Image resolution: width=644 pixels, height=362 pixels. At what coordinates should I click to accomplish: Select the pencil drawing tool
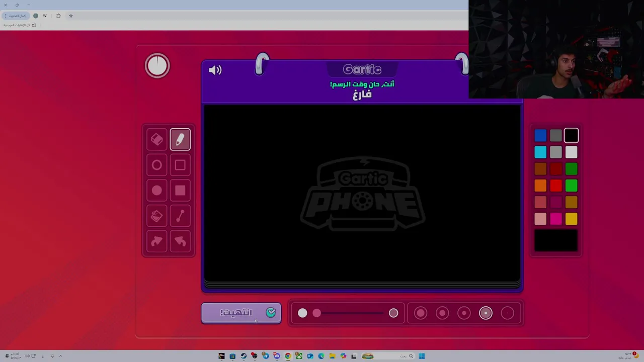(180, 140)
